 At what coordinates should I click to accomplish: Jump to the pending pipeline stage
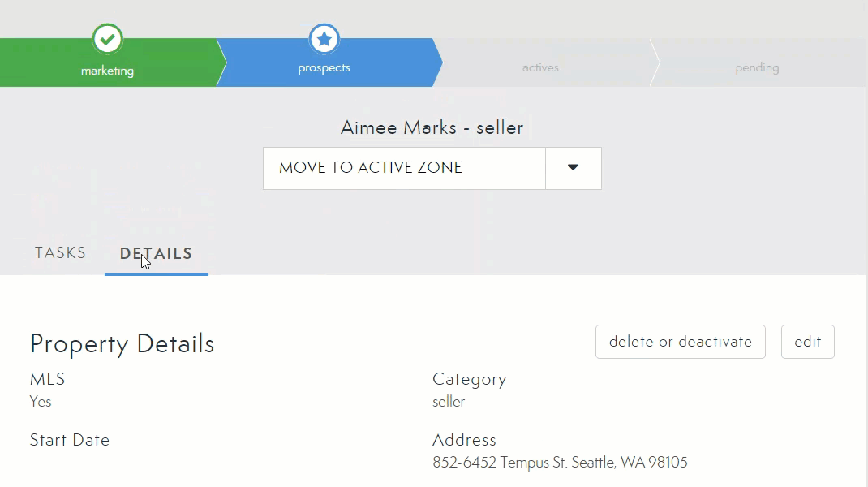click(x=757, y=68)
